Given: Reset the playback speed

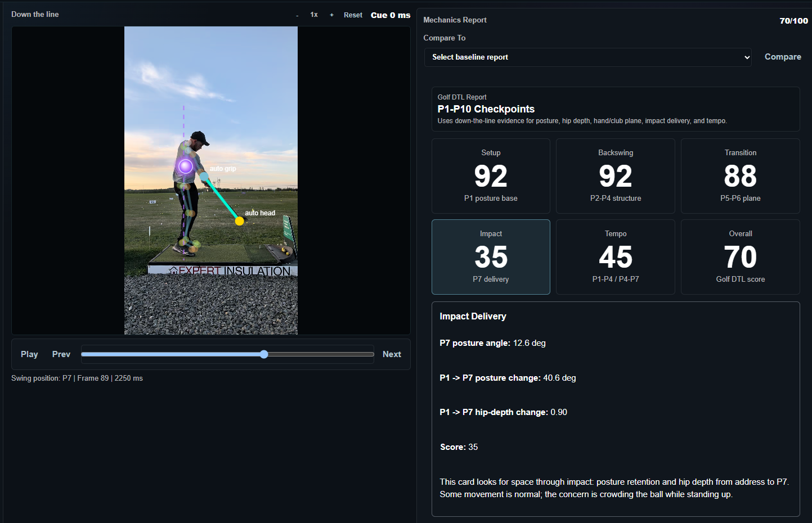Looking at the screenshot, I should pyautogui.click(x=353, y=15).
